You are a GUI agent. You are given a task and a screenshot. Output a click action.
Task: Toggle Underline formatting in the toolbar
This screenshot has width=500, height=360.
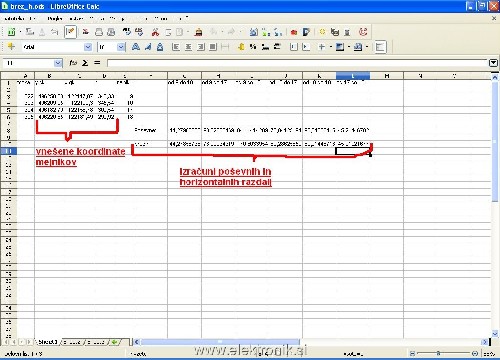pyautogui.click(x=160, y=47)
